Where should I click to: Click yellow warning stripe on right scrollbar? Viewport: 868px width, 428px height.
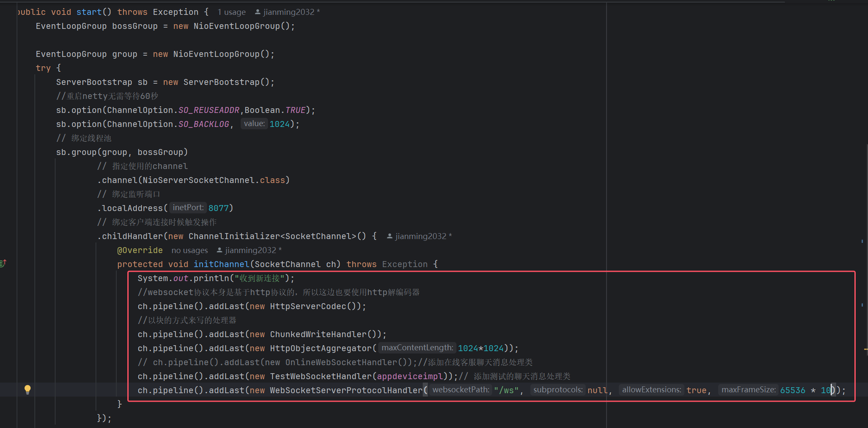pos(865,349)
